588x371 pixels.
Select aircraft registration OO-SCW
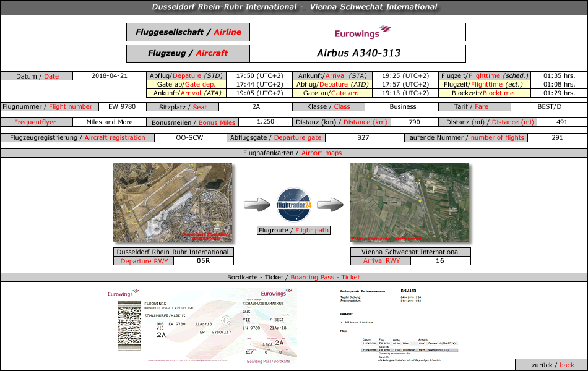(189, 137)
